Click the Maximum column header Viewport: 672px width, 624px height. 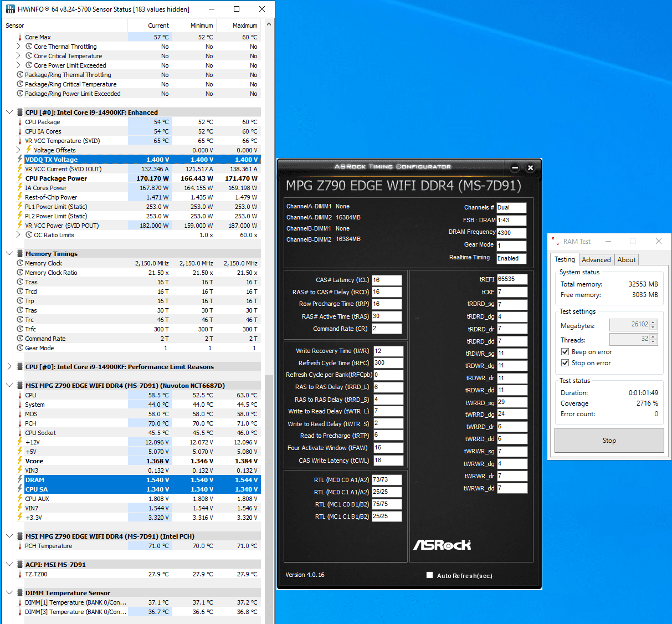point(238,25)
